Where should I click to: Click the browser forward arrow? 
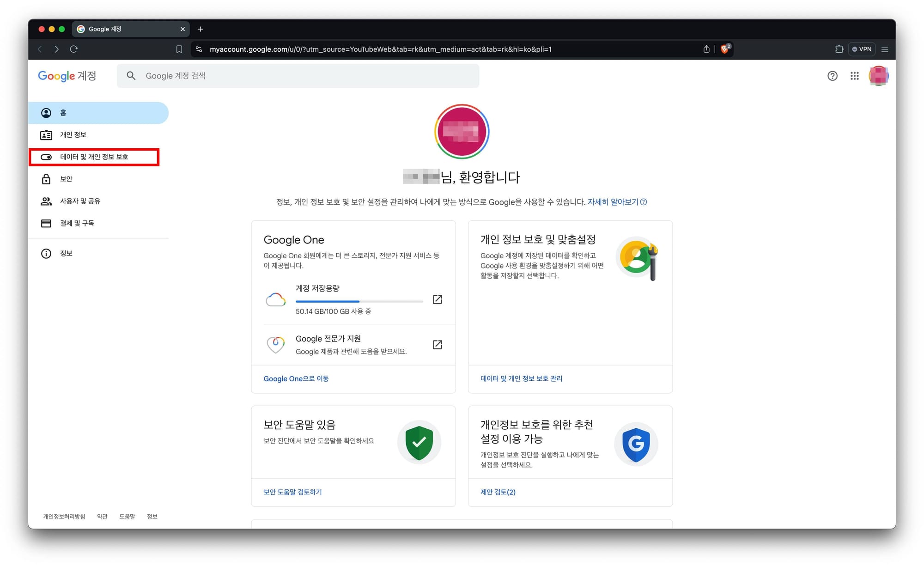click(x=56, y=49)
